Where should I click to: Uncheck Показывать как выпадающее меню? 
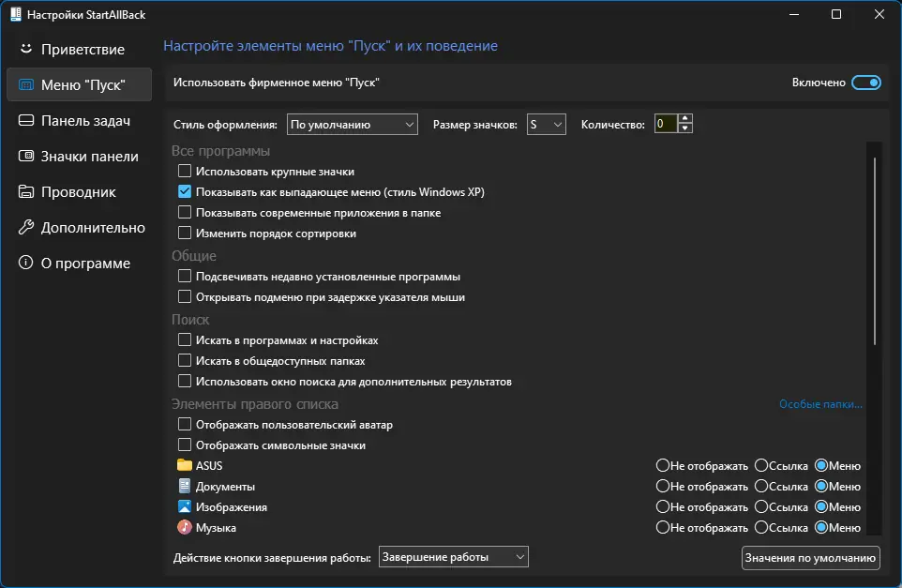click(184, 191)
